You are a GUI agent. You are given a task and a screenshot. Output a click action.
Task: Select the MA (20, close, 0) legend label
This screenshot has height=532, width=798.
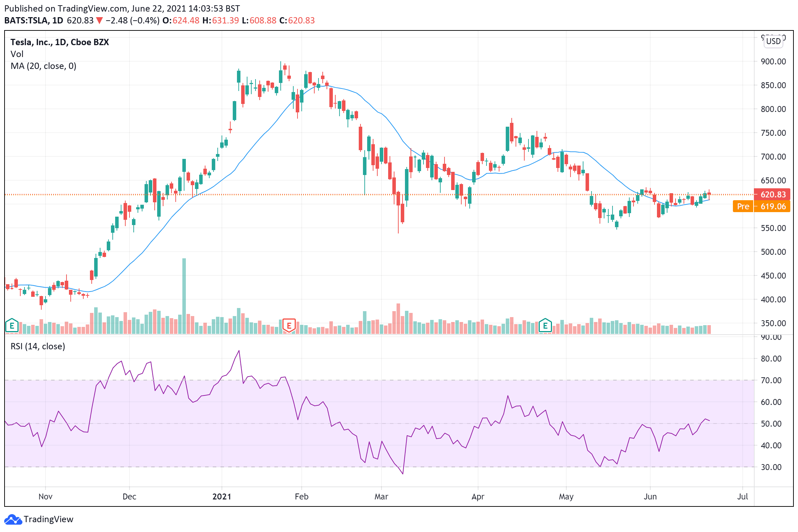pyautogui.click(x=43, y=66)
